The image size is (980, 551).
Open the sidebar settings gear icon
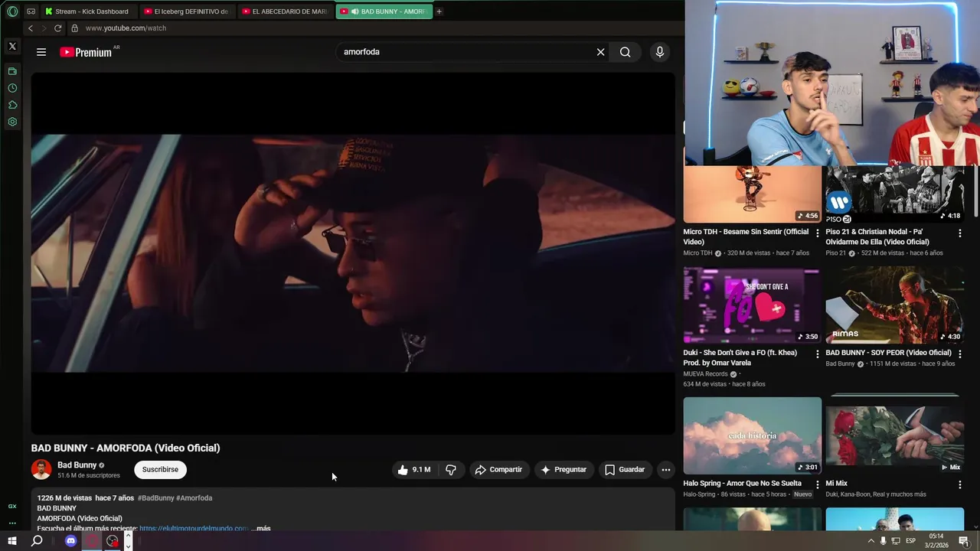coord(12,122)
